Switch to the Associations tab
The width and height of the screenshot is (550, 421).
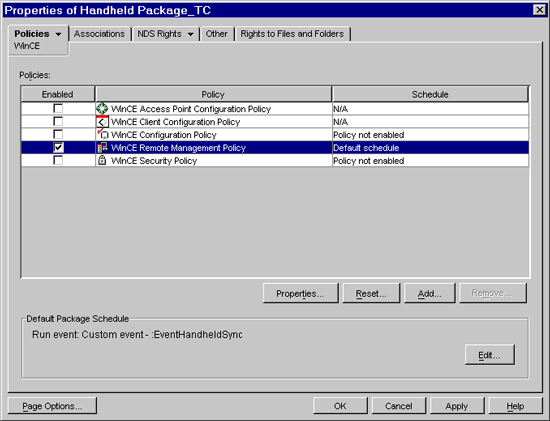(x=99, y=34)
